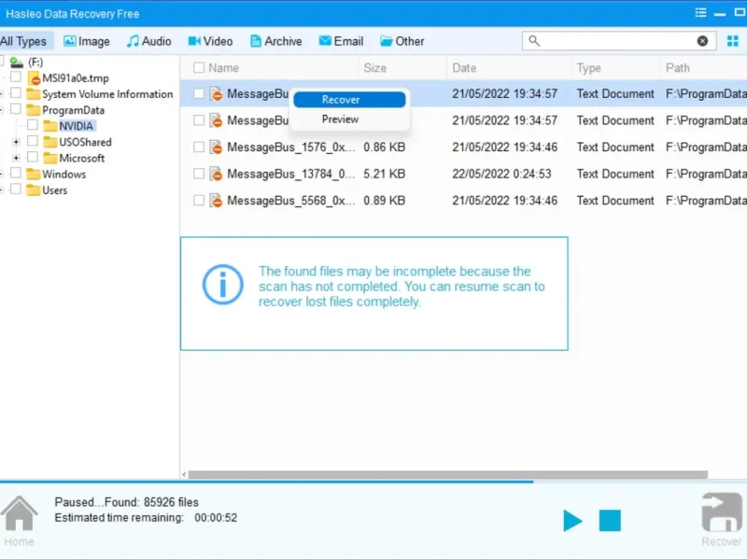Click the USOShared folder icon

[x=50, y=142]
